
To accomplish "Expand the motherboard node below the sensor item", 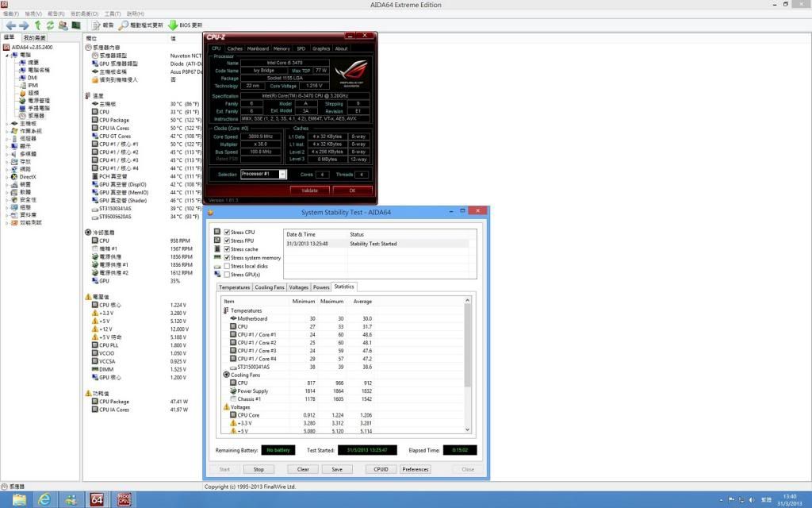I will tap(6, 123).
